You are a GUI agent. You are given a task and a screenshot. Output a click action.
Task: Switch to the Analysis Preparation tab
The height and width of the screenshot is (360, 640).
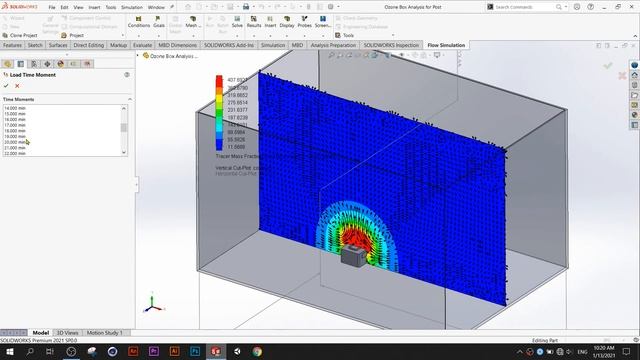click(x=333, y=45)
